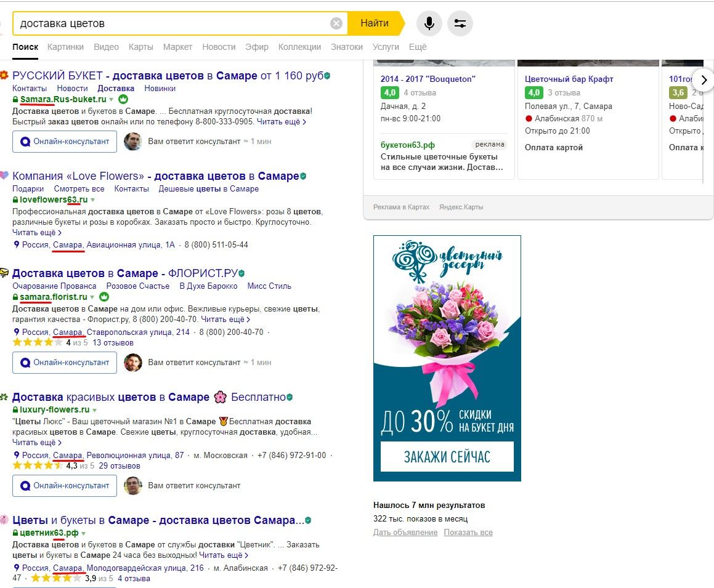Expand the menu arrow next to samara.florist.ru
Screen dimensions: 714x588
92,297
